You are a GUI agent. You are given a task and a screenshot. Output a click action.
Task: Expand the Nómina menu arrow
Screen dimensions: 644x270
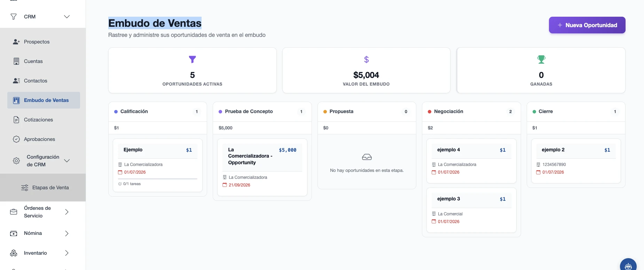67,233
